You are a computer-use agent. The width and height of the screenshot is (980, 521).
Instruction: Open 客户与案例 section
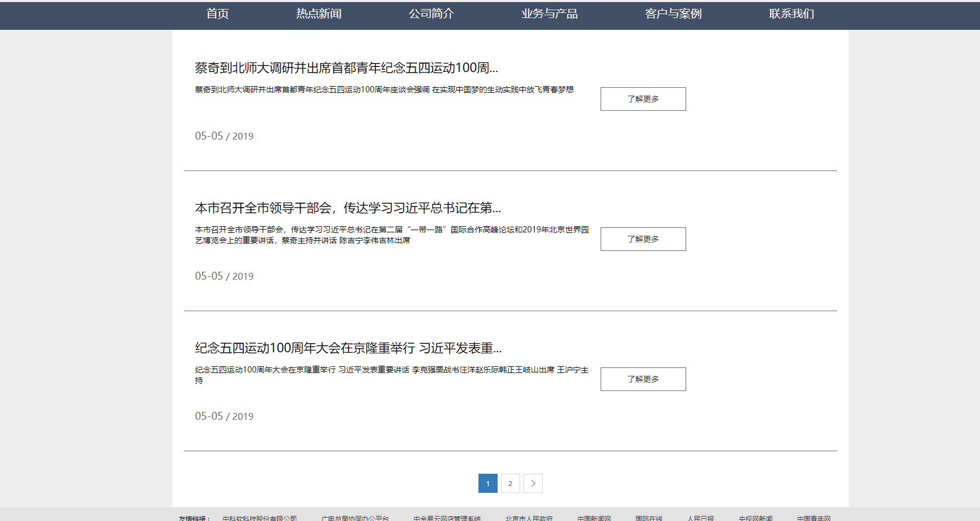click(x=673, y=14)
